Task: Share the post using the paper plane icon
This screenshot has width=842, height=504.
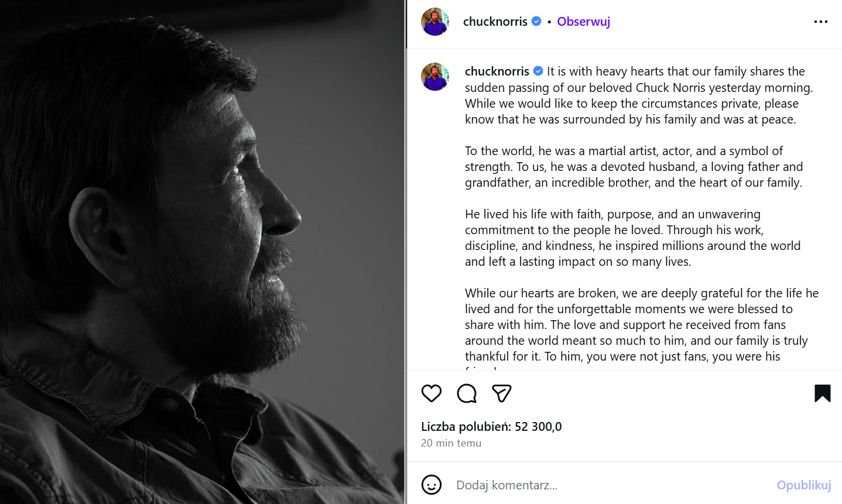Action: (502, 393)
